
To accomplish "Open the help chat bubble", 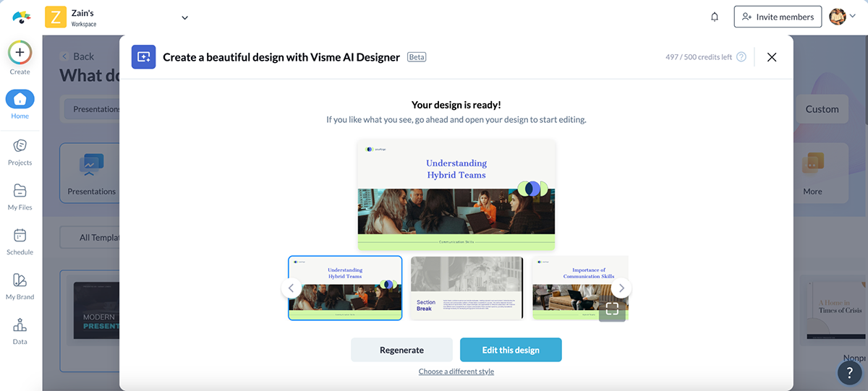I will pyautogui.click(x=849, y=372).
